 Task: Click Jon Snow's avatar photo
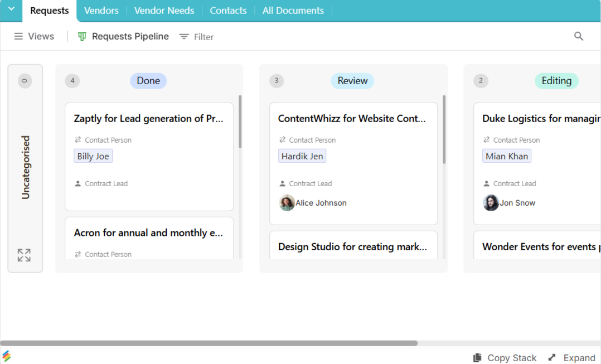491,203
